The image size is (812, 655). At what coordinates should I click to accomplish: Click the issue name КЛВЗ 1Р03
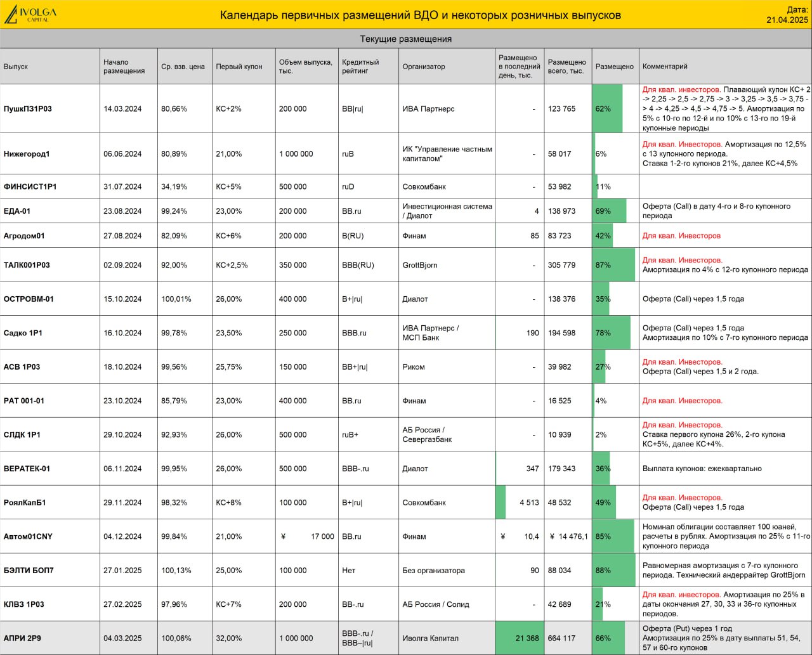(x=23, y=604)
